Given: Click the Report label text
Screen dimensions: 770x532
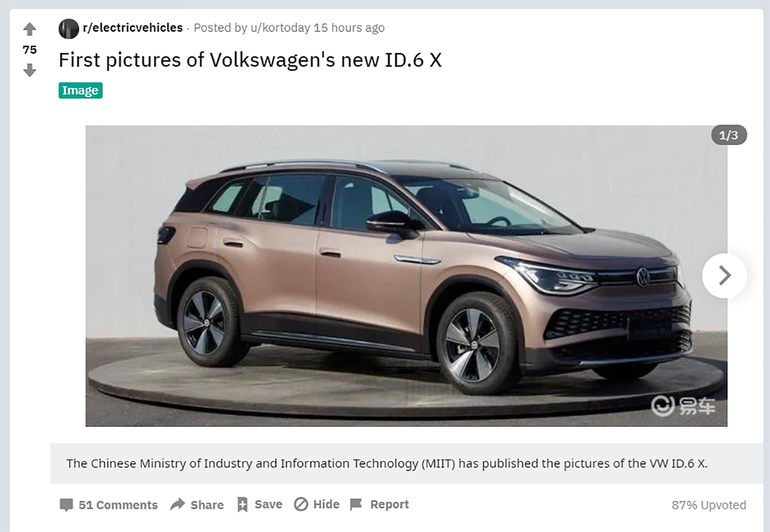Looking at the screenshot, I should coord(389,504).
